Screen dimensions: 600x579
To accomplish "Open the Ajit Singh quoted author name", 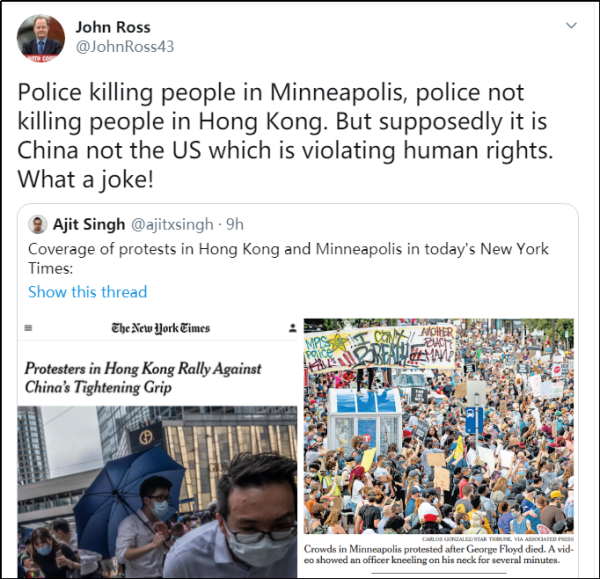I will pos(89,224).
